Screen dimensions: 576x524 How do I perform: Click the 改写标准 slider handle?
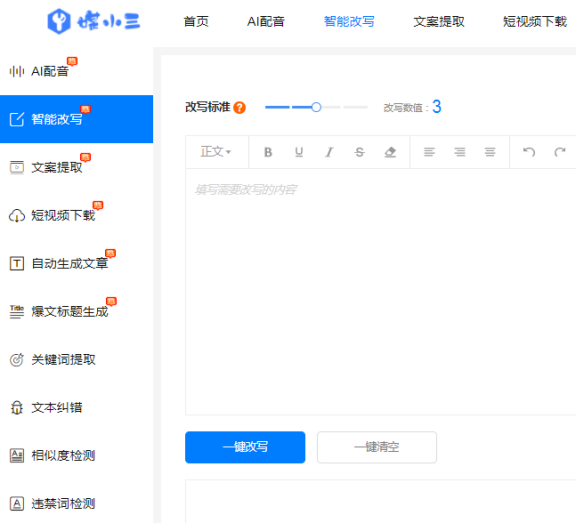(316, 107)
